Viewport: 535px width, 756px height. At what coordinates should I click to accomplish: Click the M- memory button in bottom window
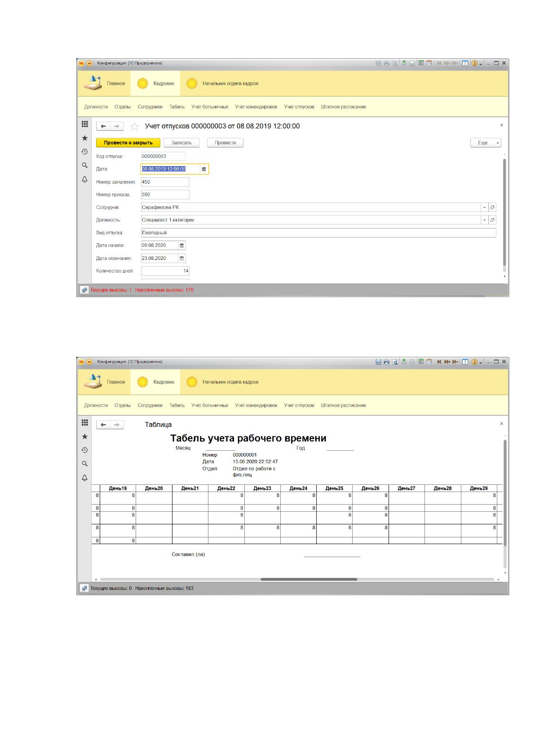(455, 362)
